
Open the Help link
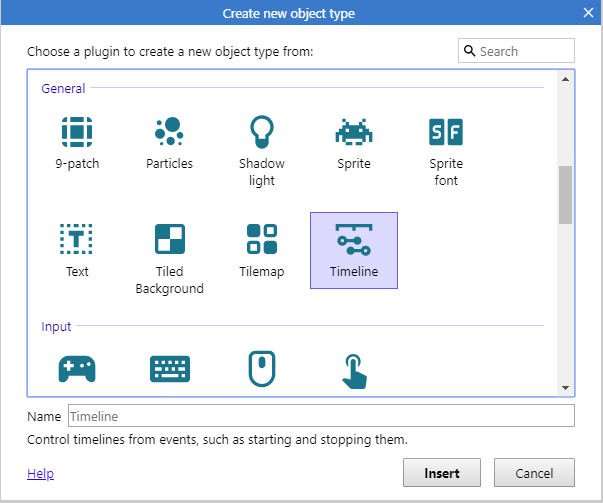[40, 474]
